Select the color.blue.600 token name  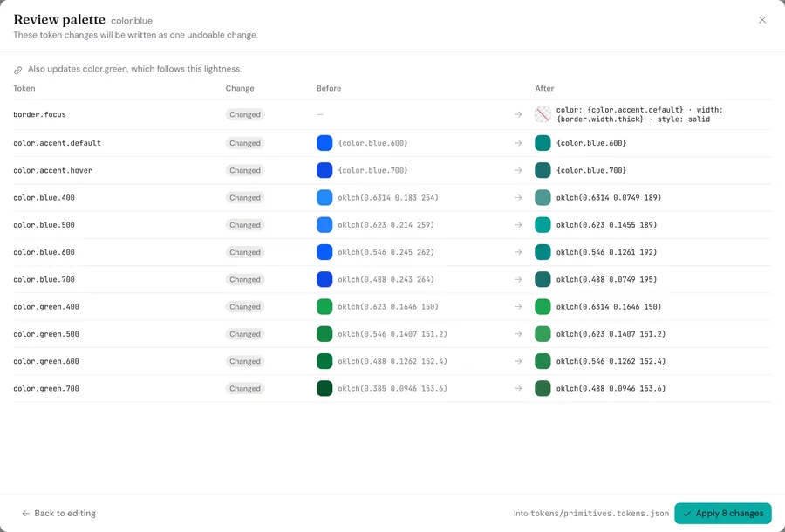click(44, 252)
